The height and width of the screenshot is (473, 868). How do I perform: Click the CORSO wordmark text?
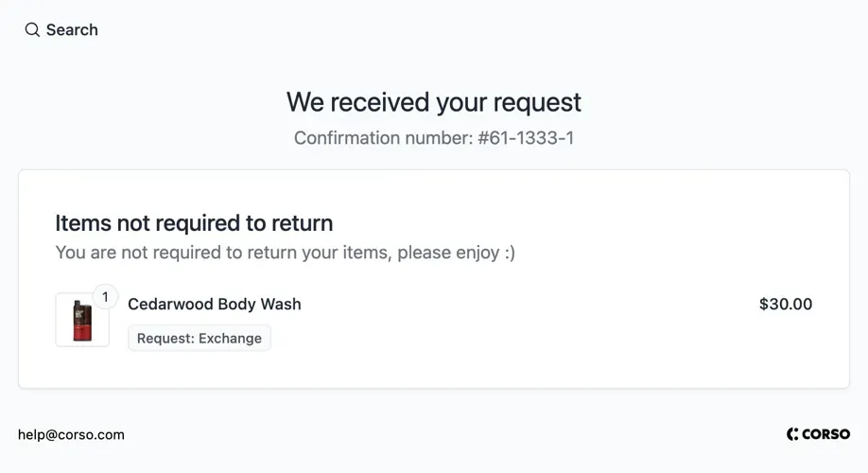[x=826, y=434]
